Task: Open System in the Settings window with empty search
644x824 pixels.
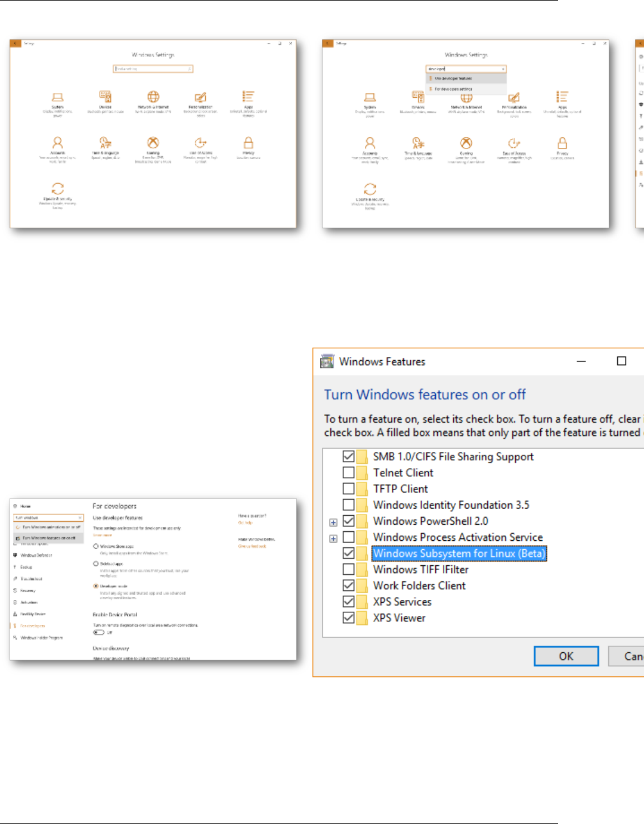Action: point(57,104)
